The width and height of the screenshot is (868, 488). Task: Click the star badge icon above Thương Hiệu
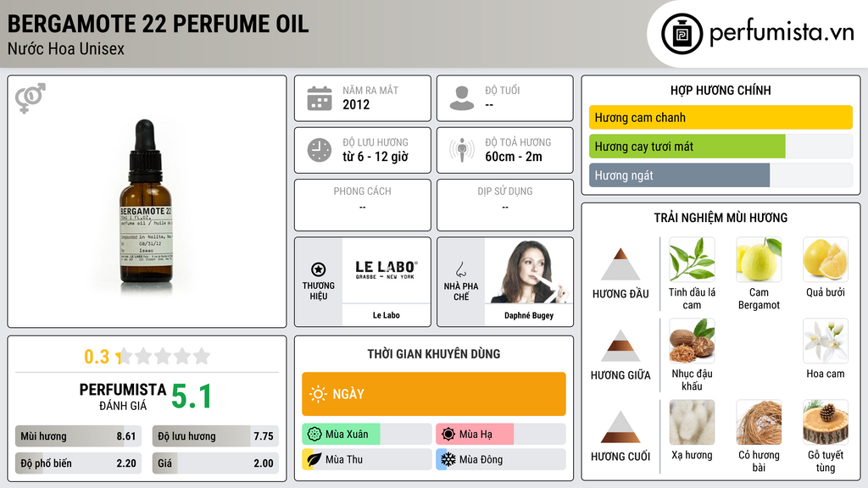[319, 269]
